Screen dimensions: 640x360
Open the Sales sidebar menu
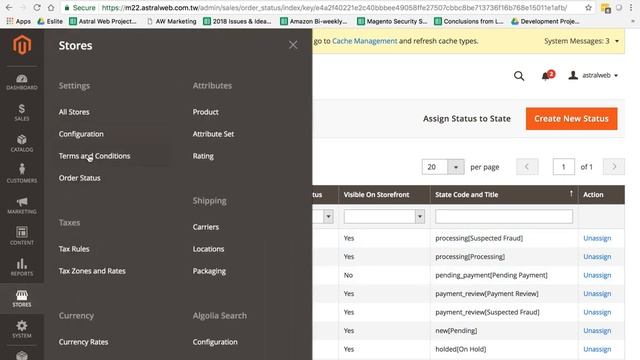pyautogui.click(x=22, y=113)
